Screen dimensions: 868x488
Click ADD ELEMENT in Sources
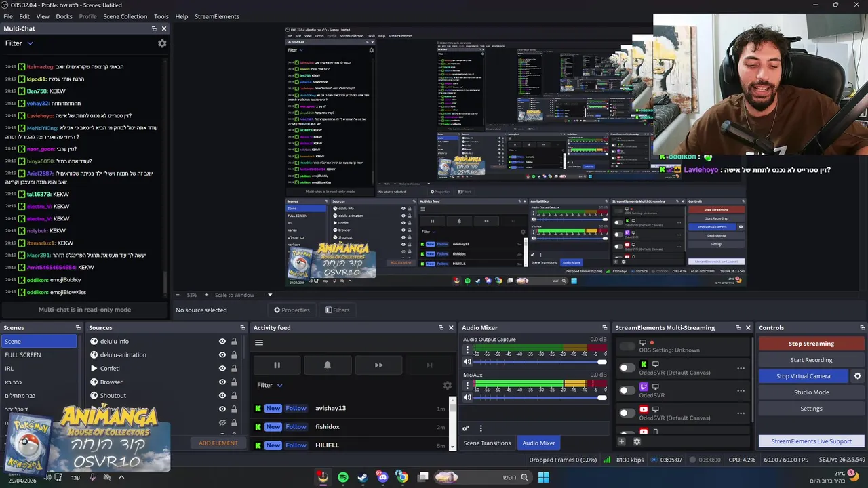[x=218, y=443]
